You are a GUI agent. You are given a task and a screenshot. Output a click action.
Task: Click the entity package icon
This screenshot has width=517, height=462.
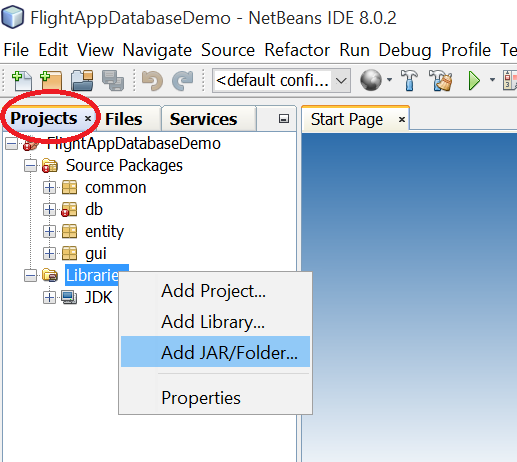(x=69, y=231)
